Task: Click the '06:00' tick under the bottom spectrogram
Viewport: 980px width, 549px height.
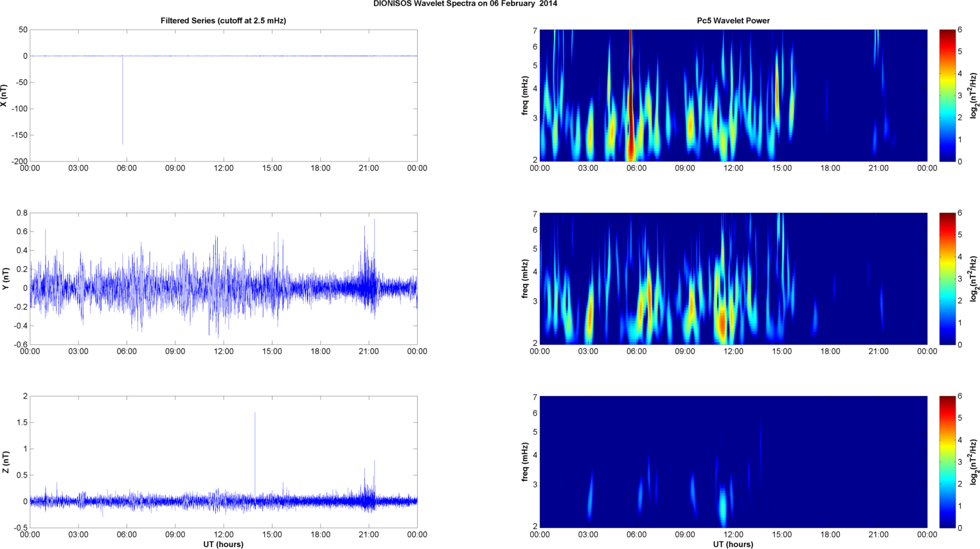Action: pos(636,535)
